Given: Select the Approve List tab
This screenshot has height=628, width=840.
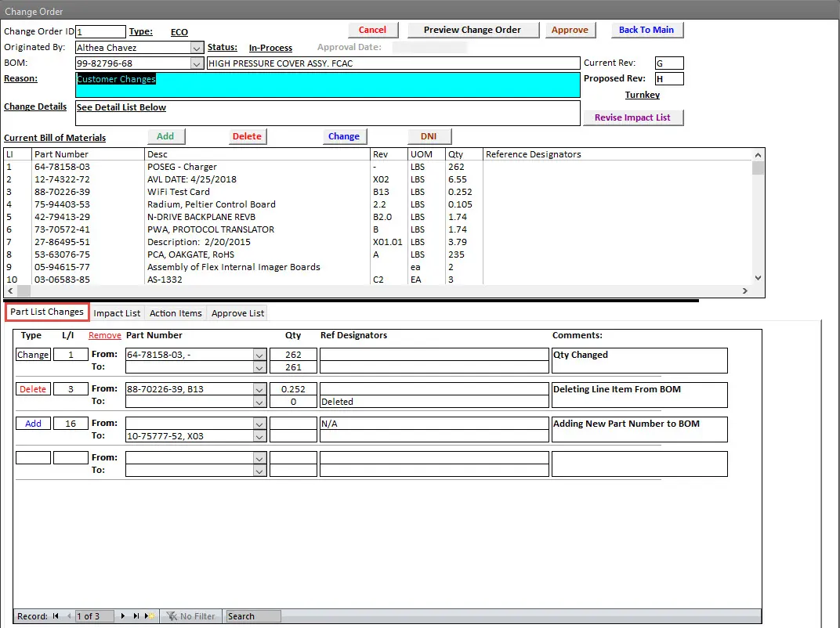Looking at the screenshot, I should (x=237, y=313).
